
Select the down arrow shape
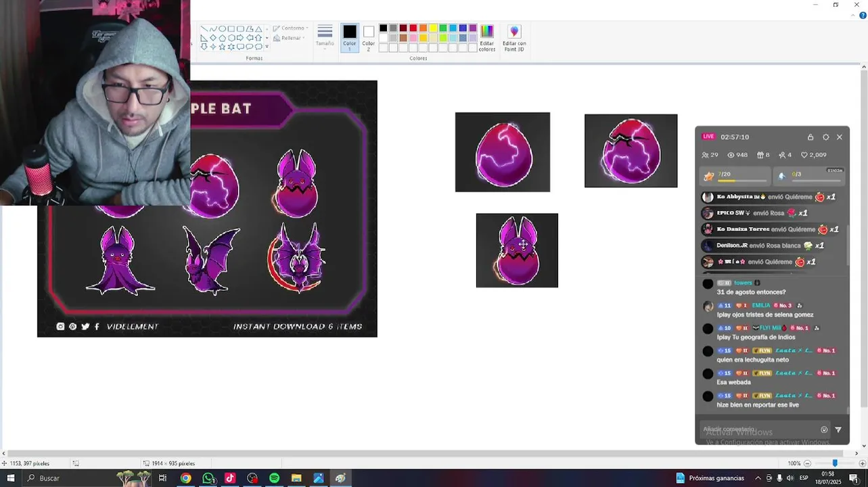(204, 47)
